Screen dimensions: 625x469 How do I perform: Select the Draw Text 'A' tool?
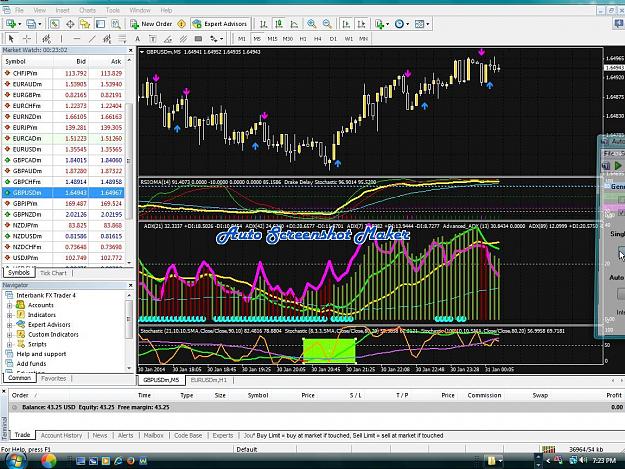(x=137, y=39)
